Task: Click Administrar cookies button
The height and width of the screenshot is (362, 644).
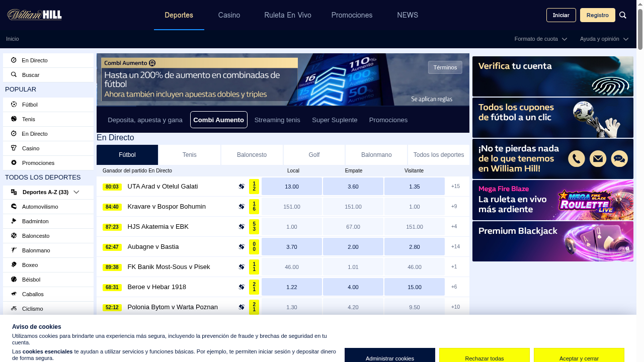Action: (x=390, y=355)
